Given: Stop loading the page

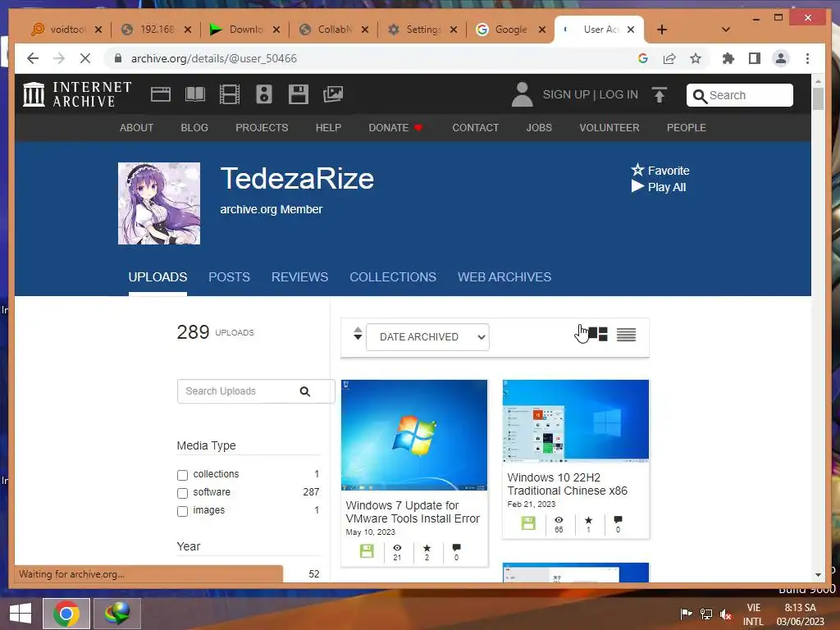Looking at the screenshot, I should click(85, 58).
